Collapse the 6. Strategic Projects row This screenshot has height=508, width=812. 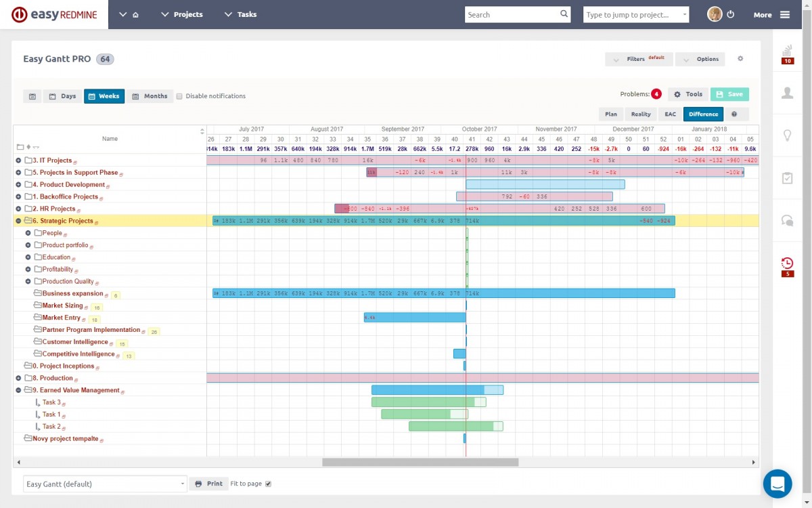(x=19, y=221)
